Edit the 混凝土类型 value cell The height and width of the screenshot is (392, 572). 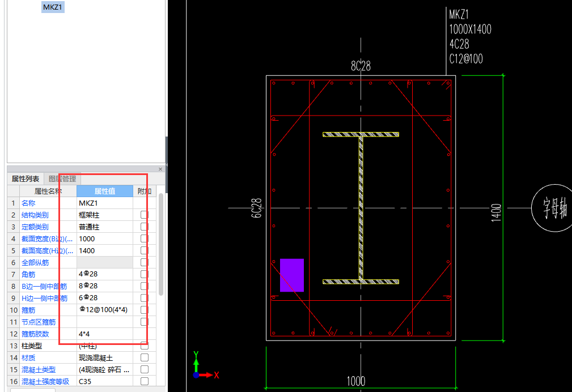click(105, 369)
